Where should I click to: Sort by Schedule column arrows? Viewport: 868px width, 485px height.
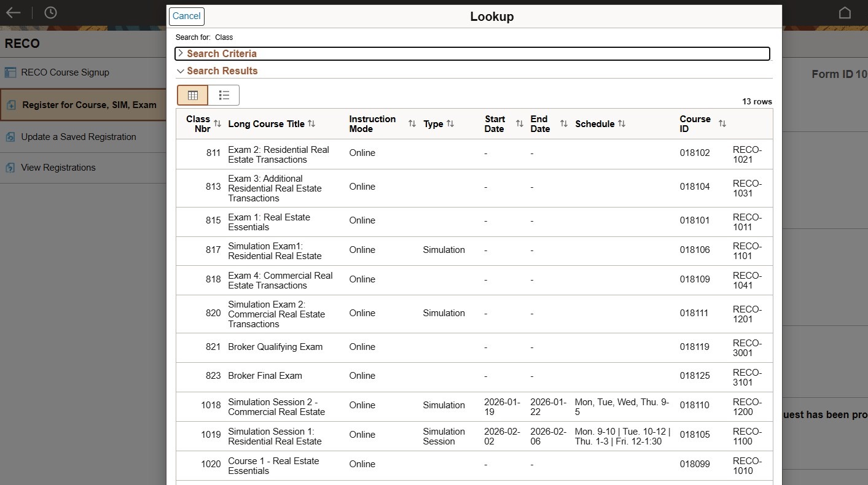pos(622,124)
